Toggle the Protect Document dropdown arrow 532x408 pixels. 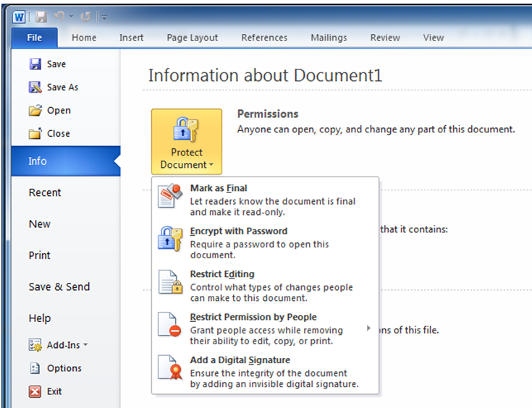pos(211,164)
